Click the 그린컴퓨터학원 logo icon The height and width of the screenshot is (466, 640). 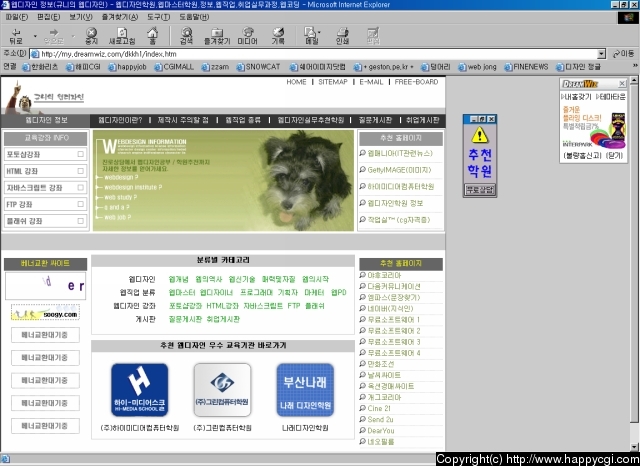tap(222, 390)
